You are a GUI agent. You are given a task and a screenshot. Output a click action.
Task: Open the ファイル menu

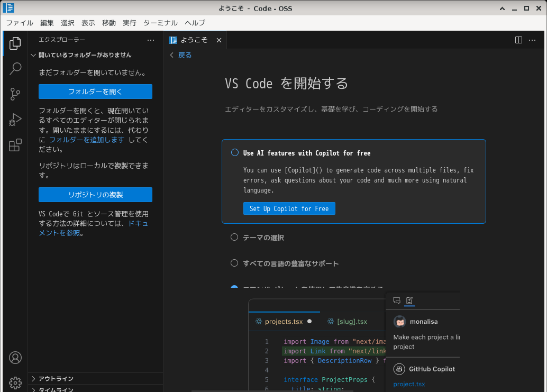pyautogui.click(x=20, y=23)
